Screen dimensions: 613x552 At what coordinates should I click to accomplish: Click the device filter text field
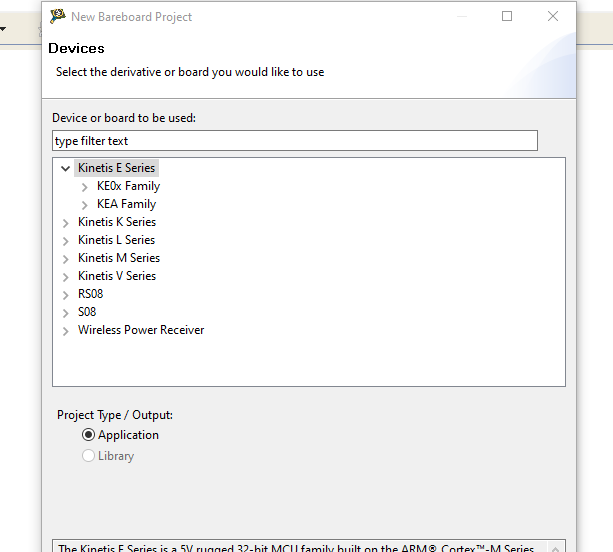[294, 141]
